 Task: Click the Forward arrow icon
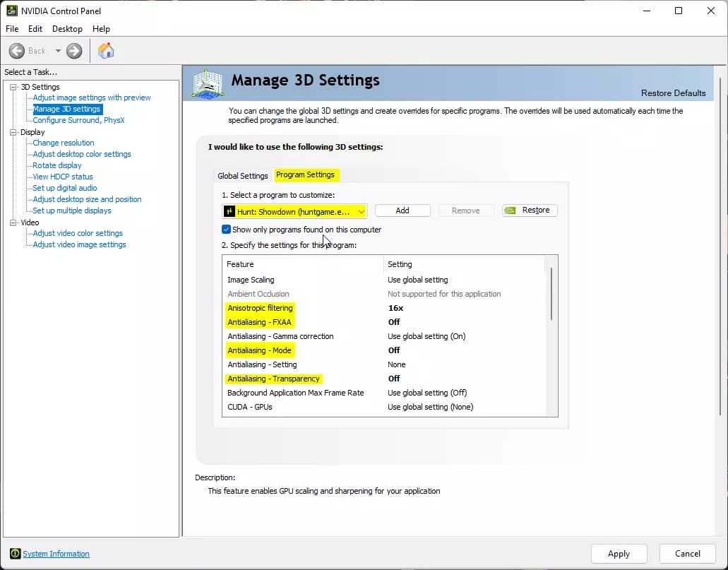[74, 51]
